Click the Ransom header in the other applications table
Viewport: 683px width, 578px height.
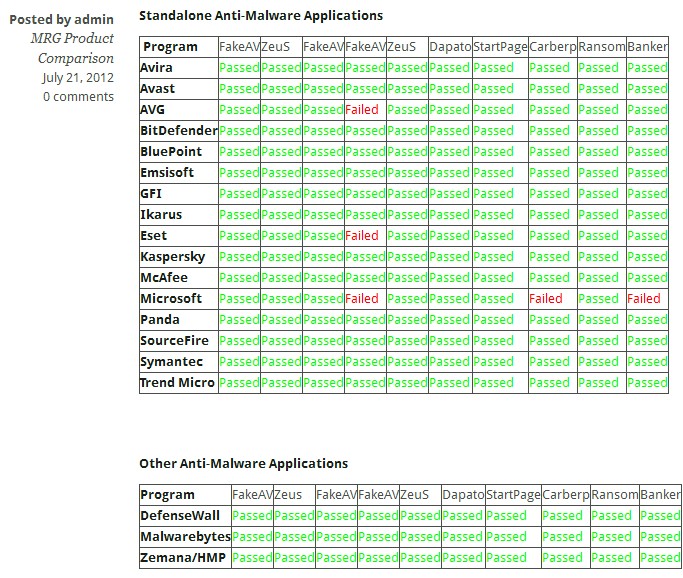pyautogui.click(x=615, y=494)
